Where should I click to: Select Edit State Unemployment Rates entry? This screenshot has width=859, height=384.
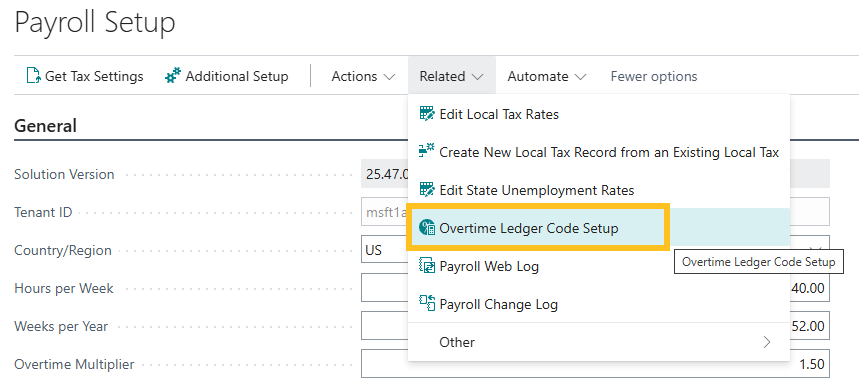click(600, 190)
